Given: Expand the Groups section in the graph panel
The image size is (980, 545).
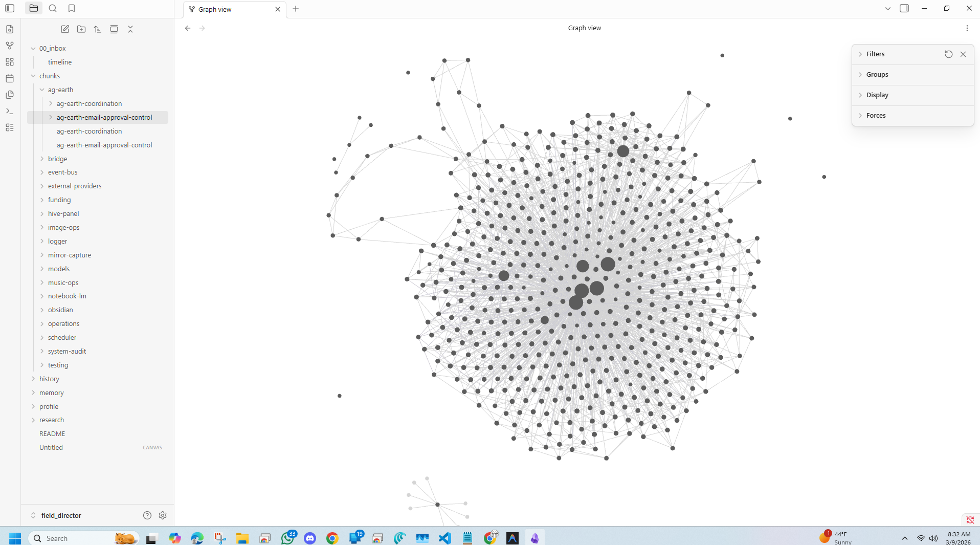Looking at the screenshot, I should (876, 74).
